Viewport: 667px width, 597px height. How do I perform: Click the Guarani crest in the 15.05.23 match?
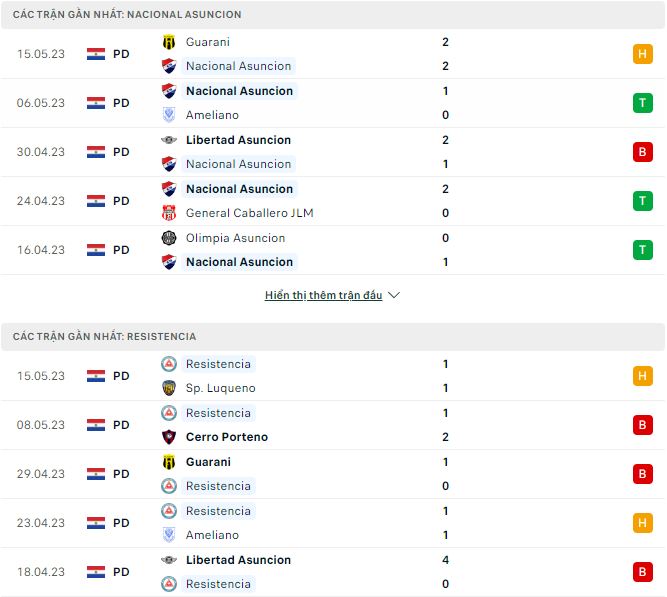(x=168, y=42)
